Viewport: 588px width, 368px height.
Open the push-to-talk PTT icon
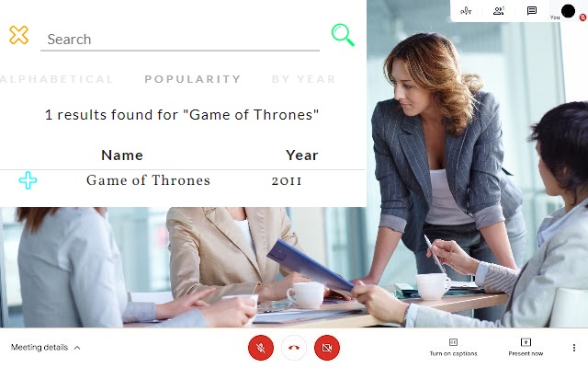click(x=466, y=11)
